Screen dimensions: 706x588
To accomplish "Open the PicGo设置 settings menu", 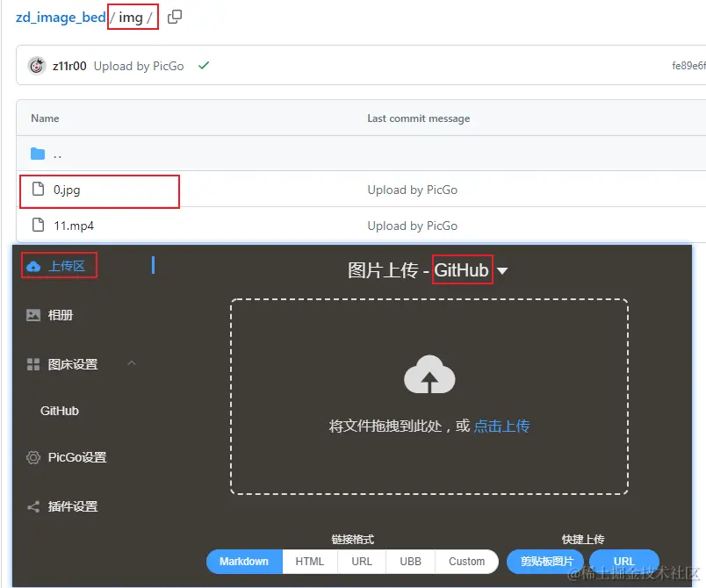I will pos(77,457).
